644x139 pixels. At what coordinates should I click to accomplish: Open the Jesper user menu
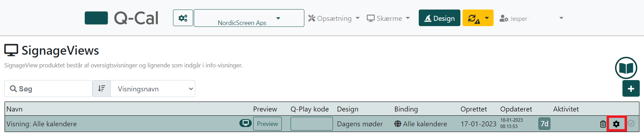point(531,18)
